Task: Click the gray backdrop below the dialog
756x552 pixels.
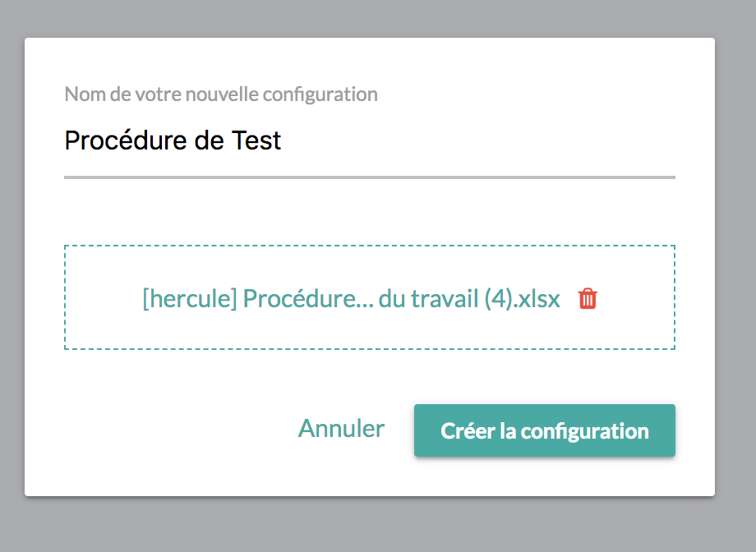Action: click(x=370, y=526)
